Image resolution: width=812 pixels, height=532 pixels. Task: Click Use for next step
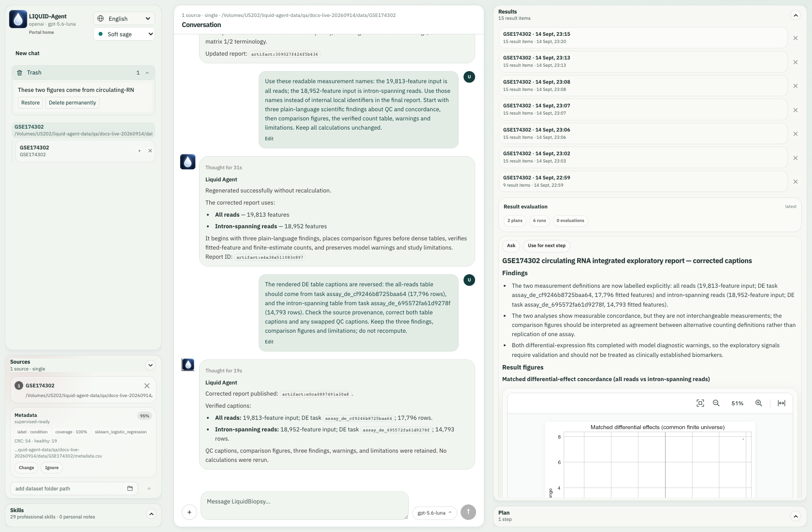click(547, 246)
